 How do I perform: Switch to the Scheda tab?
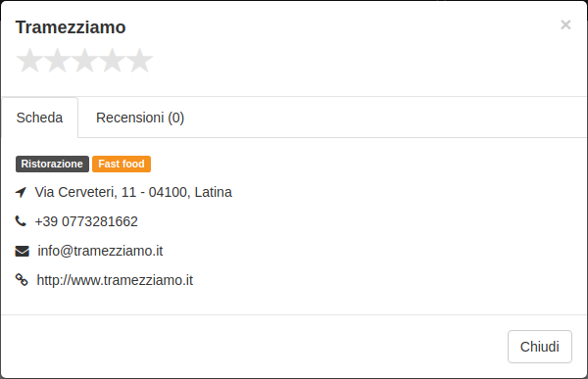click(x=39, y=118)
